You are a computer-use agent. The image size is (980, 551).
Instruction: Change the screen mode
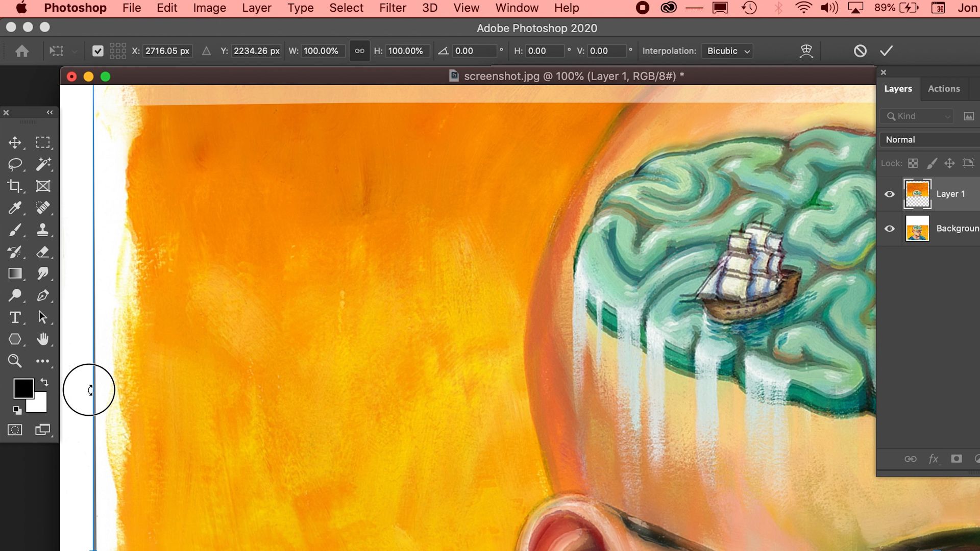43,430
